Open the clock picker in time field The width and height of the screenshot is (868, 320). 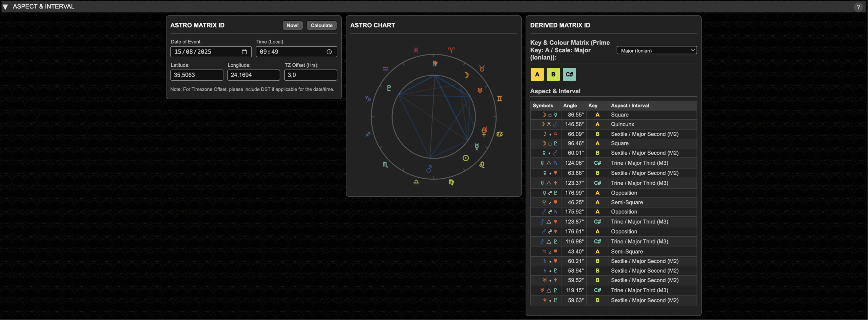[x=329, y=52]
